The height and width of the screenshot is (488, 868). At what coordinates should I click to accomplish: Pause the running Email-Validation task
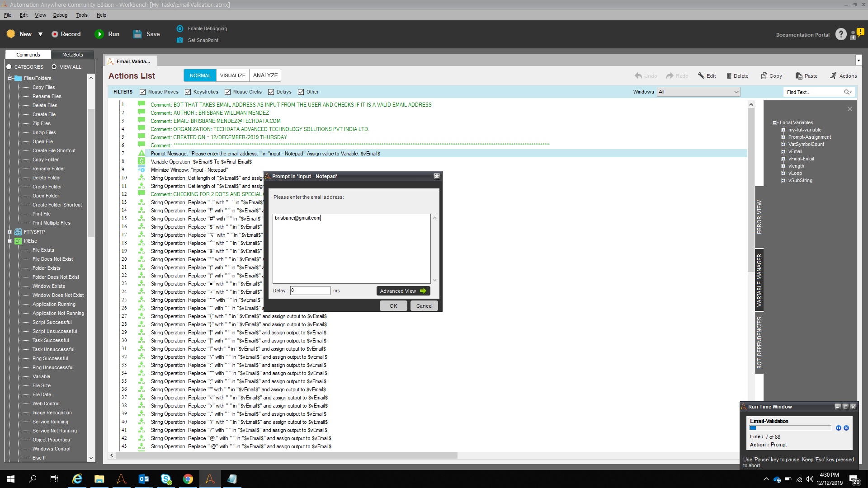click(838, 428)
